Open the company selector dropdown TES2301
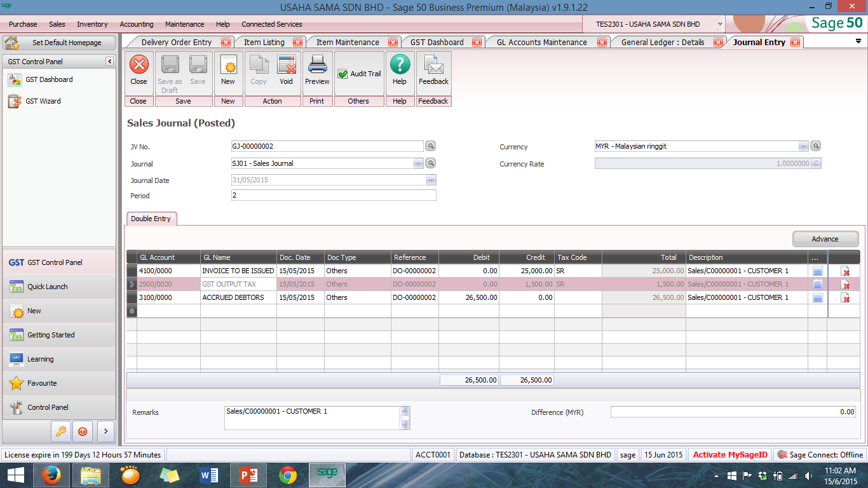This screenshot has height=488, width=868. point(720,24)
